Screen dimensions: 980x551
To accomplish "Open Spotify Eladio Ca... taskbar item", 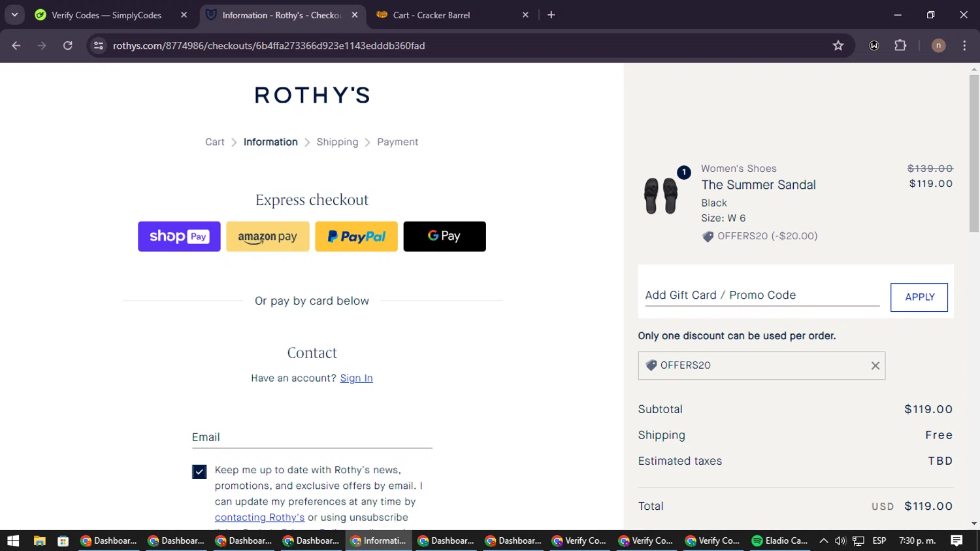I will pyautogui.click(x=780, y=541).
